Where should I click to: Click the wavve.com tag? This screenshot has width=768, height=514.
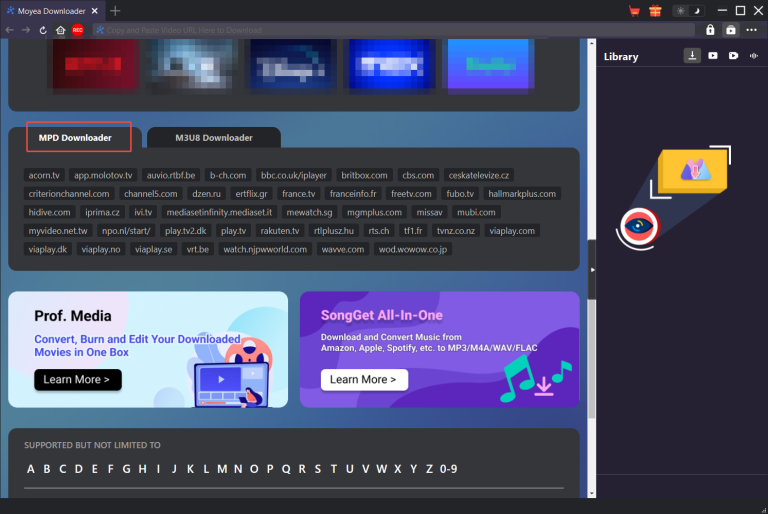[x=343, y=249]
